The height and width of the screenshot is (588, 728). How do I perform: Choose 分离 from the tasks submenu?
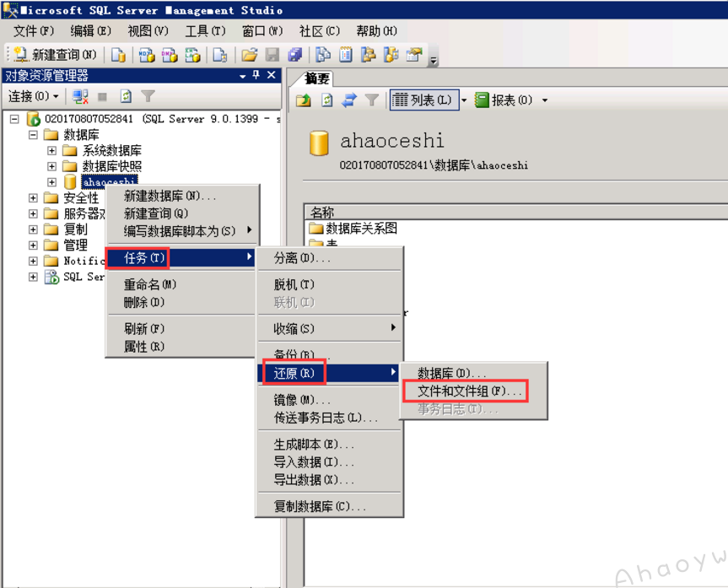pyautogui.click(x=301, y=258)
